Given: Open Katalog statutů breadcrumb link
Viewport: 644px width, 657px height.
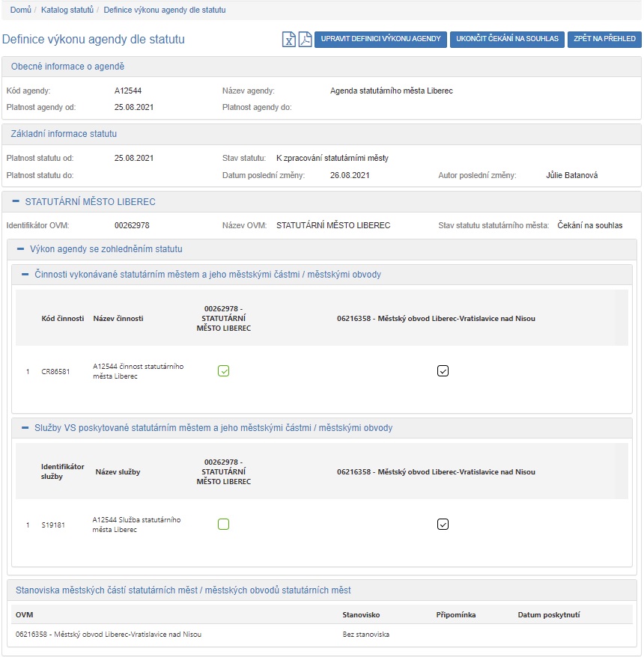Looking at the screenshot, I should 67,10.
